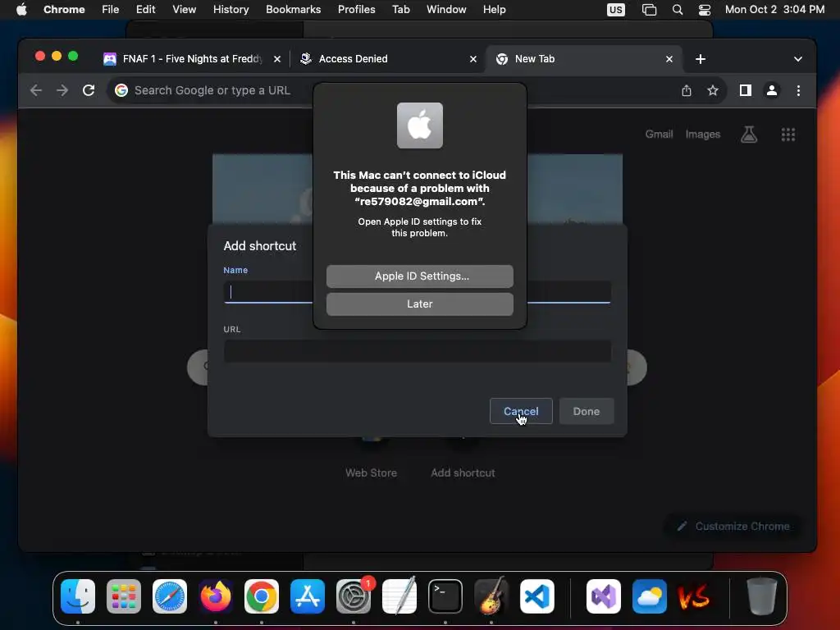Open a new tab with plus icon
840x630 pixels.
coord(701,59)
